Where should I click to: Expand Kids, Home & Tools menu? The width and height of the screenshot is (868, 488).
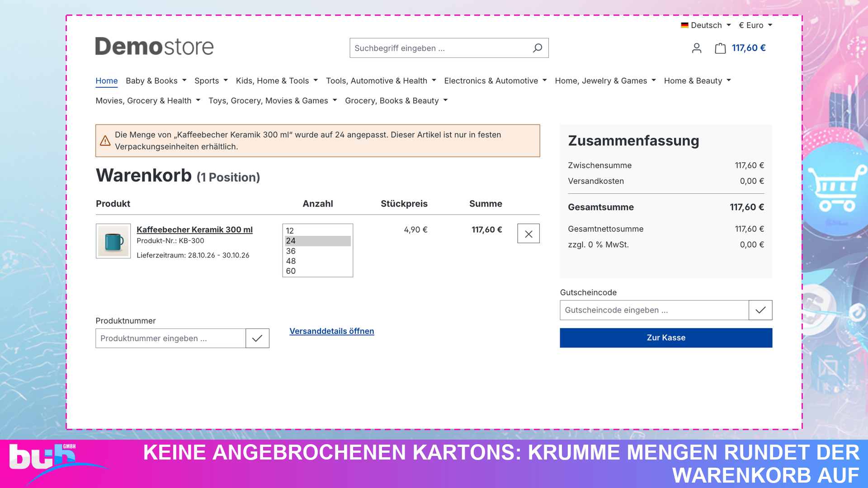coord(277,81)
